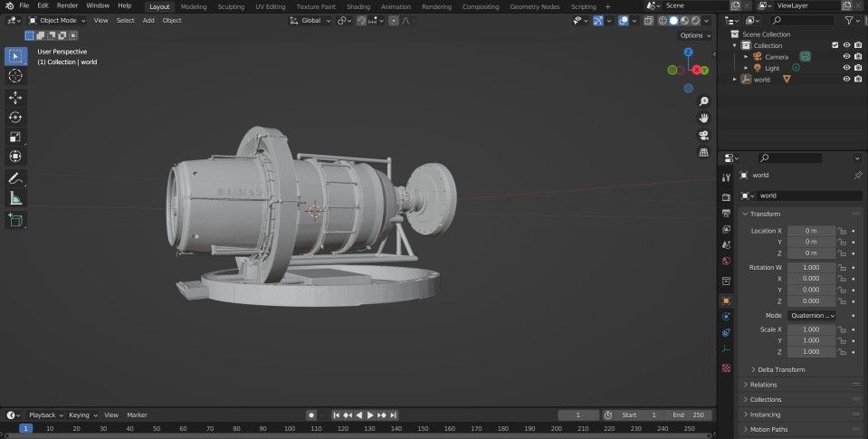Image resolution: width=868 pixels, height=439 pixels.
Task: Click the Location X value field
Action: [810, 231]
